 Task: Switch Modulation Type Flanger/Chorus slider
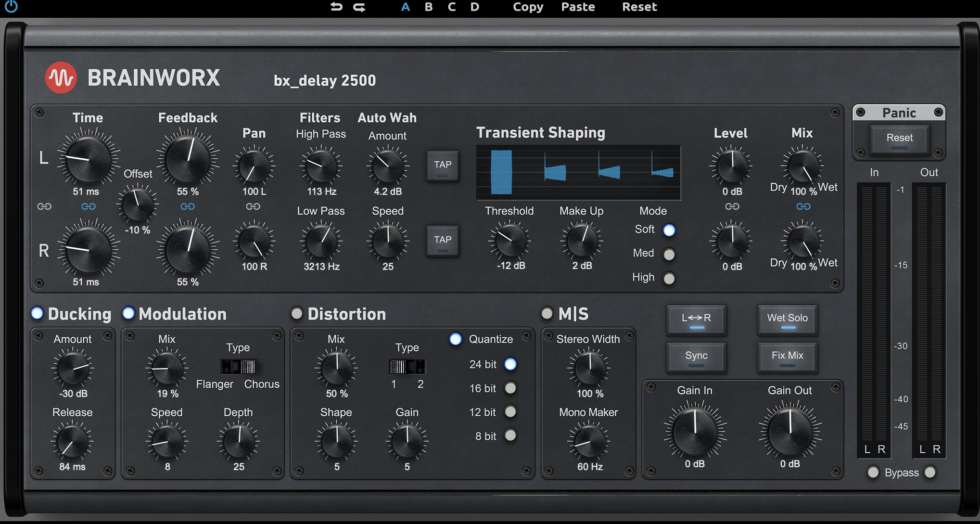point(239,367)
